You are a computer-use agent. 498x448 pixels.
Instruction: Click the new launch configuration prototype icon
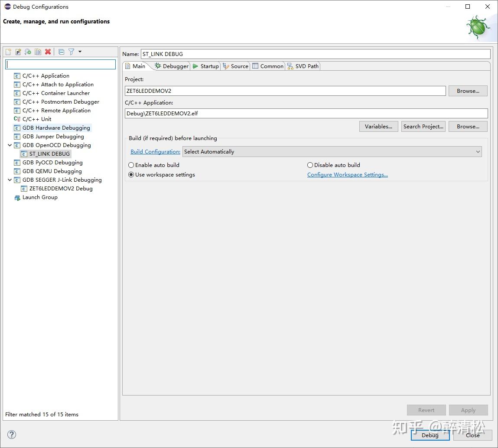pos(18,52)
